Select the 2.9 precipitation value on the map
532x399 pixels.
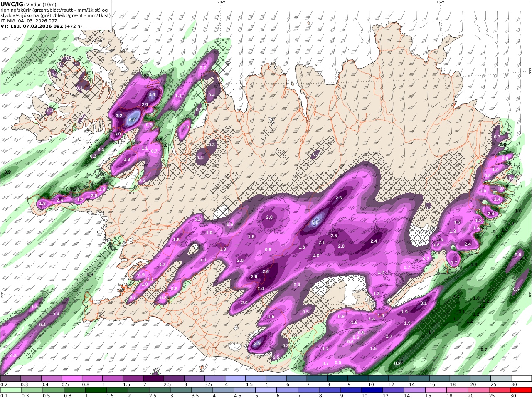(x=145, y=105)
